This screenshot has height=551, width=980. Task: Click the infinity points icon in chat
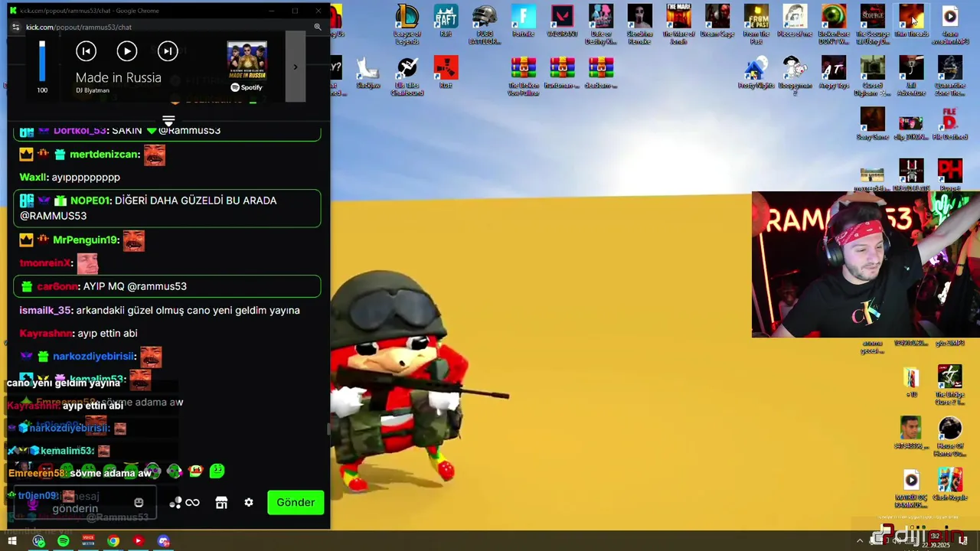[192, 503]
